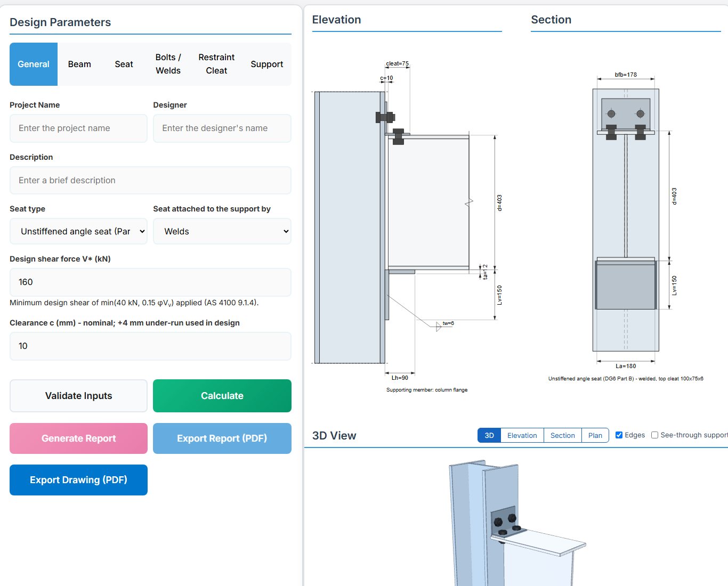Screen dimensions: 728x586
Task: Switch to the Support tab
Action: click(267, 64)
